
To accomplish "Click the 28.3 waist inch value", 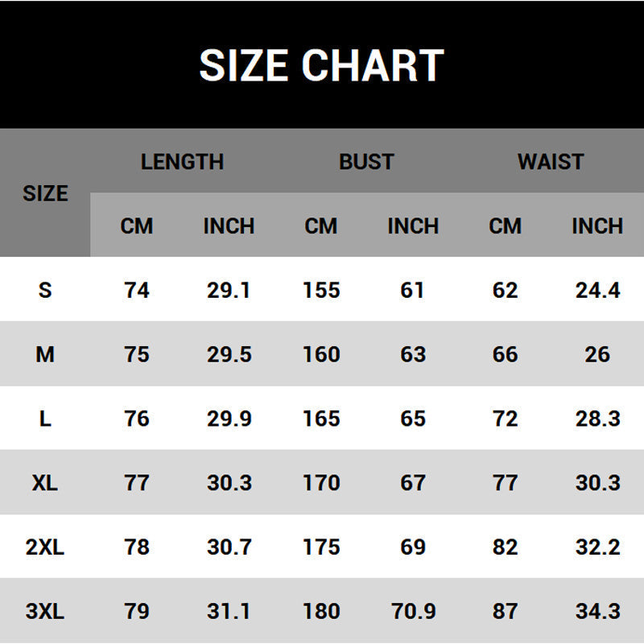I will [597, 419].
